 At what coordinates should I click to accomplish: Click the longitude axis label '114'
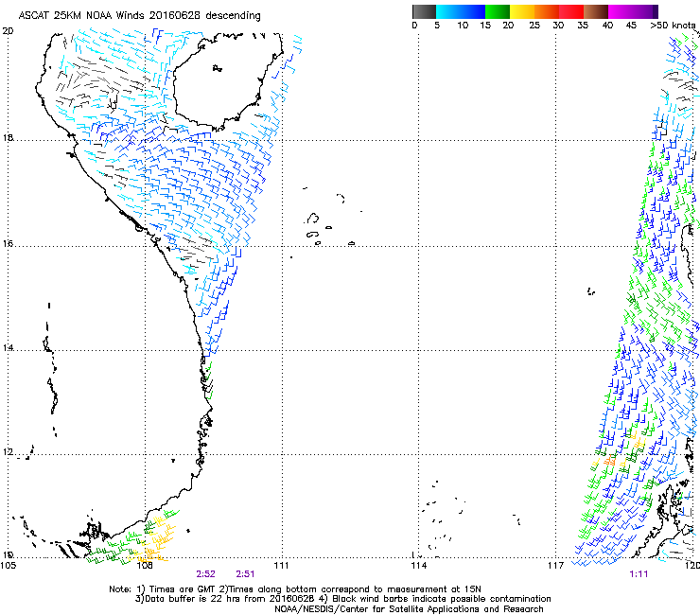[418, 566]
